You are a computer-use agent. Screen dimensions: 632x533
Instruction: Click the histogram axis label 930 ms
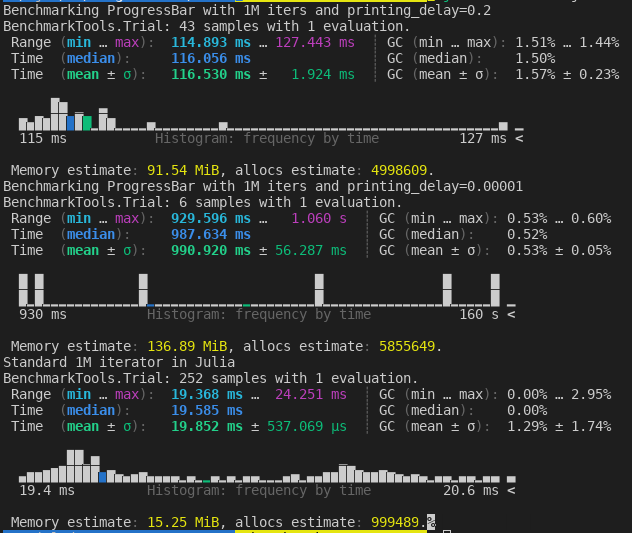click(43, 314)
